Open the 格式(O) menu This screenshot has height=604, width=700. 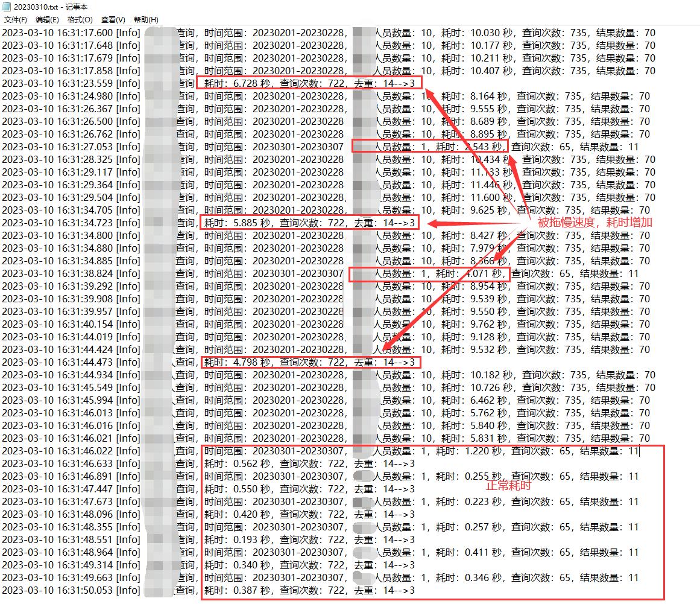point(80,20)
